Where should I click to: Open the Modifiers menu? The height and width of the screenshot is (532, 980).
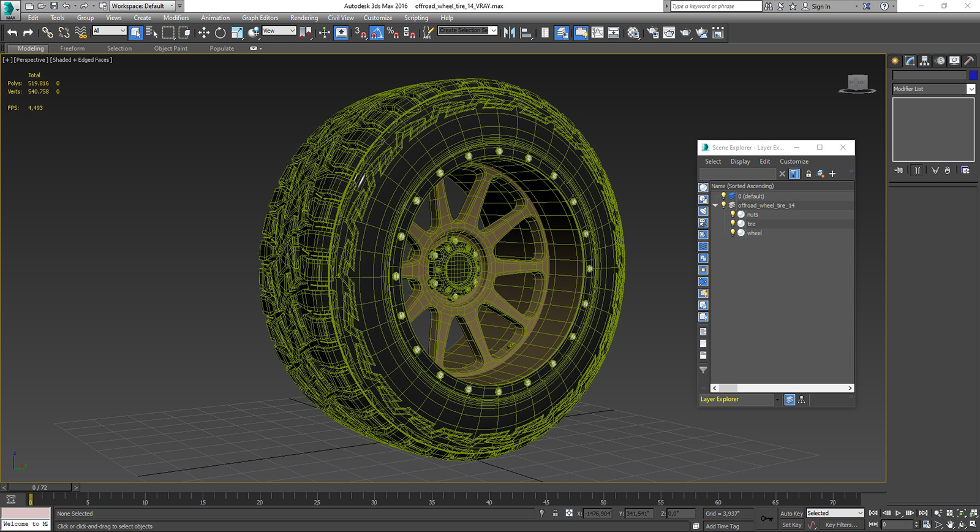coord(176,18)
